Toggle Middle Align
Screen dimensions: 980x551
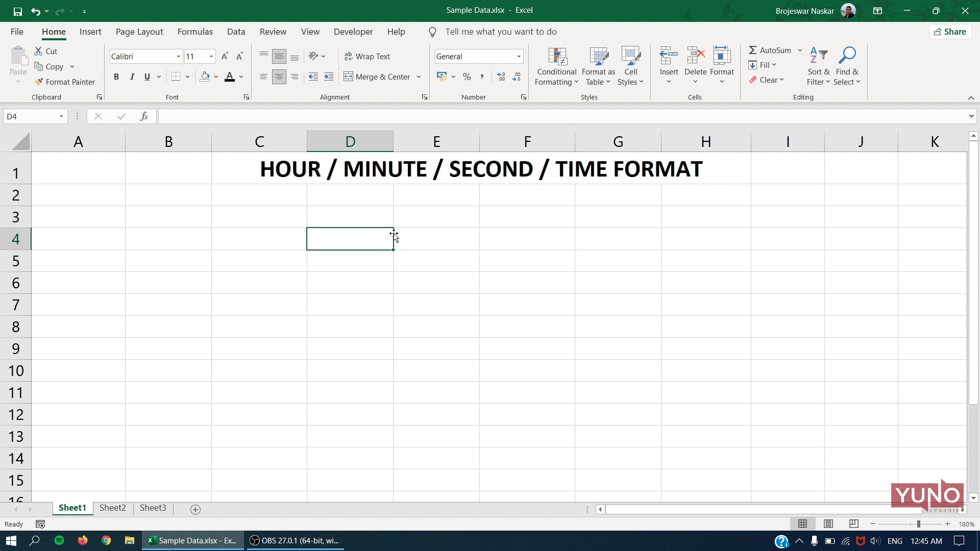tap(279, 56)
